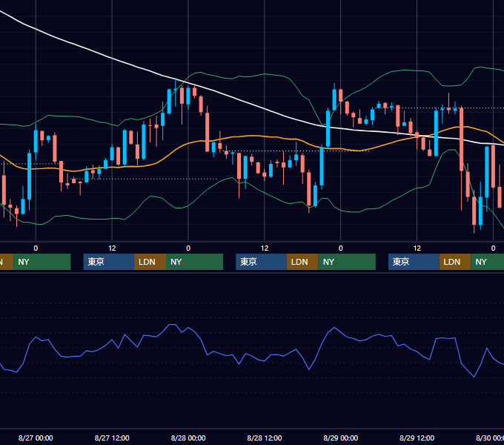Image resolution: width=504 pixels, height=445 pixels.
Task: Select the LDN session block on 8/27
Action: pos(150,262)
